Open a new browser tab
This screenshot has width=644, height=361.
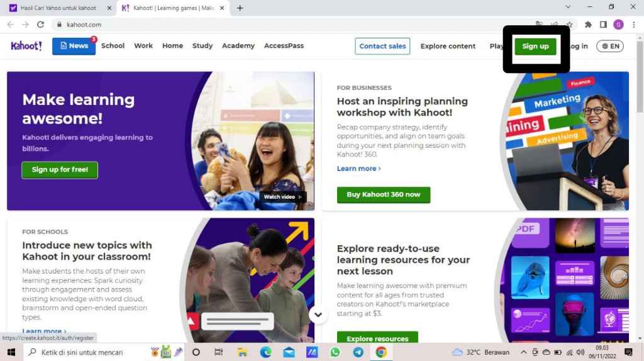[240, 8]
